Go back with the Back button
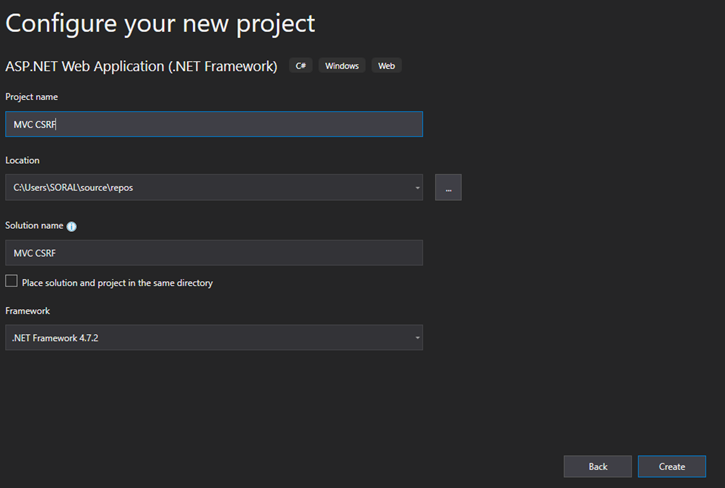Image resolution: width=725 pixels, height=488 pixels. (597, 466)
